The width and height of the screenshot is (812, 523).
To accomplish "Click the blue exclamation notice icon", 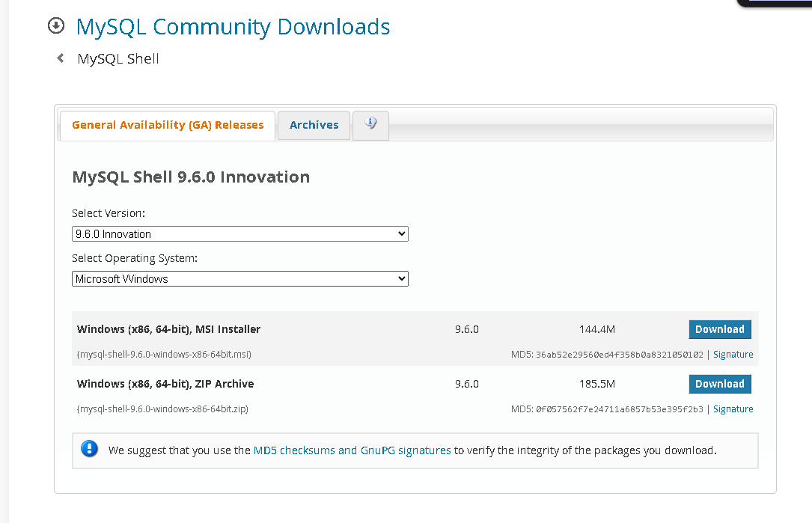I will (89, 448).
